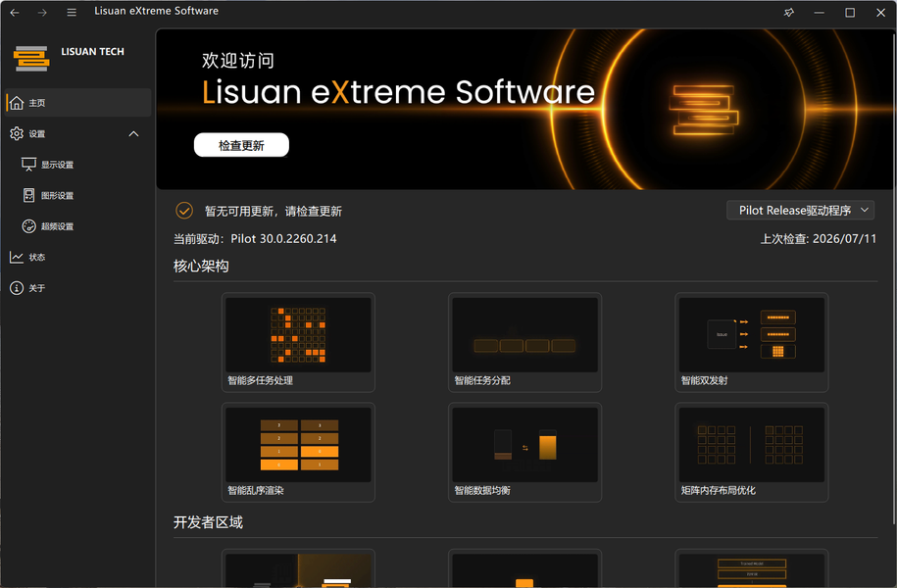Open the 智能乱序渲染 card
Image resolution: width=897 pixels, height=588 pixels.
point(298,452)
